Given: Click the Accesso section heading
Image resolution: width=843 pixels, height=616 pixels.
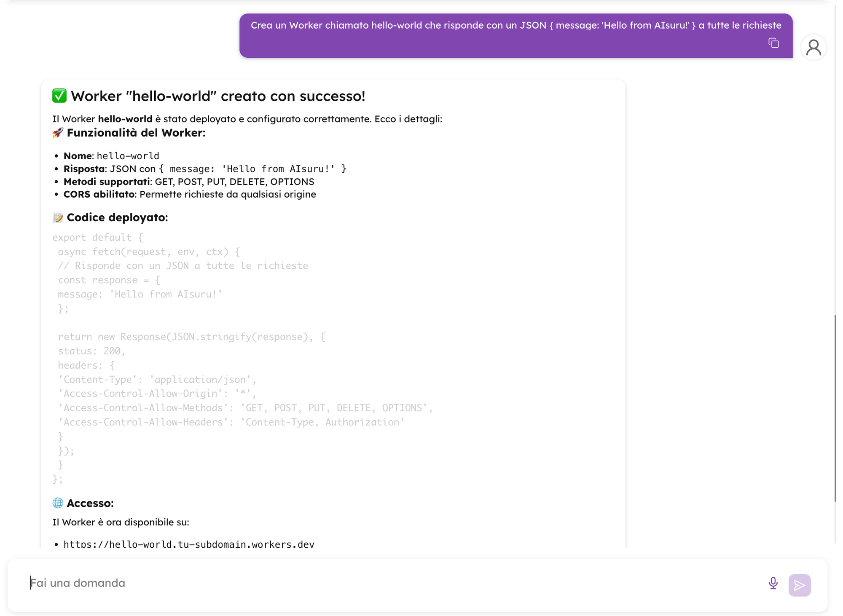Looking at the screenshot, I should 90,503.
